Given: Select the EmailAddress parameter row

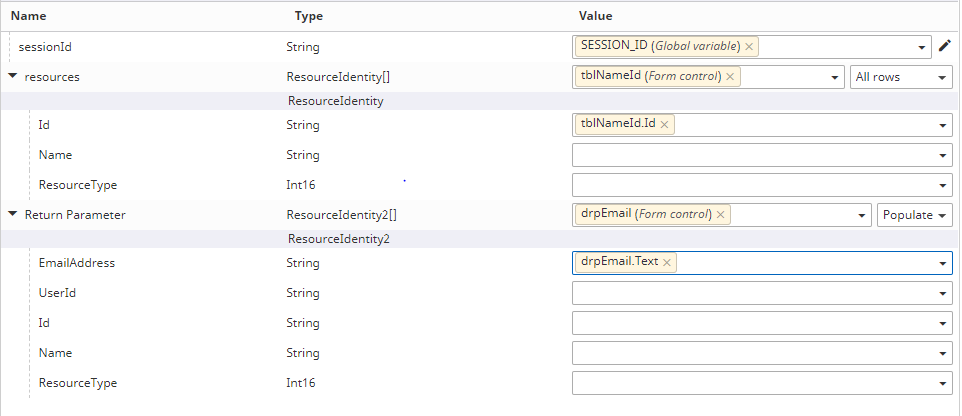Looking at the screenshot, I should pyautogui.click(x=76, y=263).
